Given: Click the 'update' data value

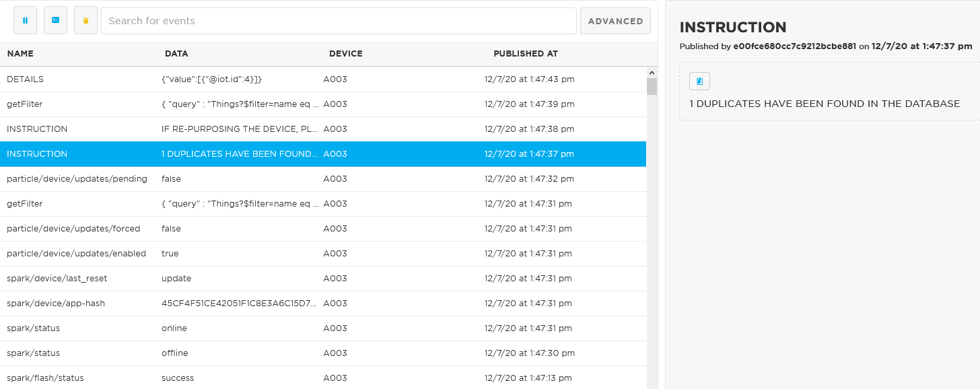Looking at the screenshot, I should click(176, 279).
